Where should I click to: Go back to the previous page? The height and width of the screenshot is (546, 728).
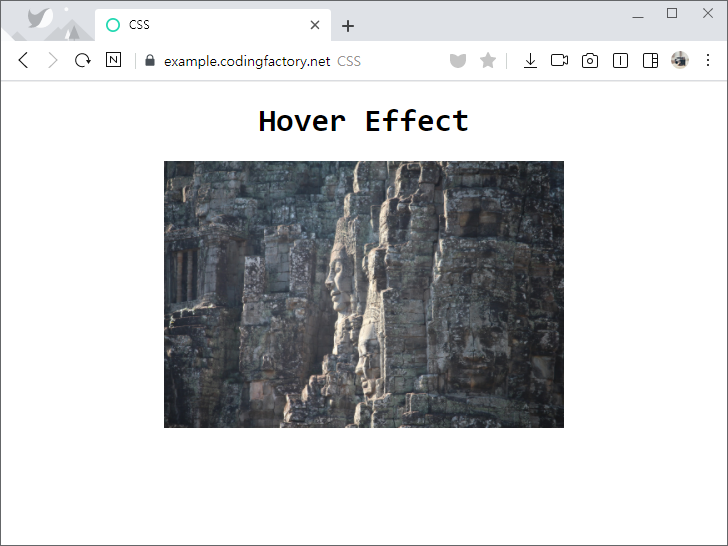[23, 60]
